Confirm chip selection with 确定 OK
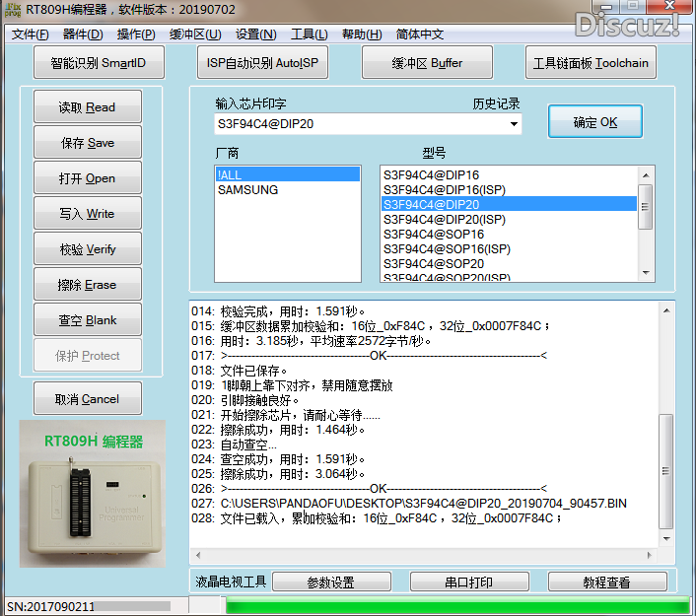 tap(595, 121)
